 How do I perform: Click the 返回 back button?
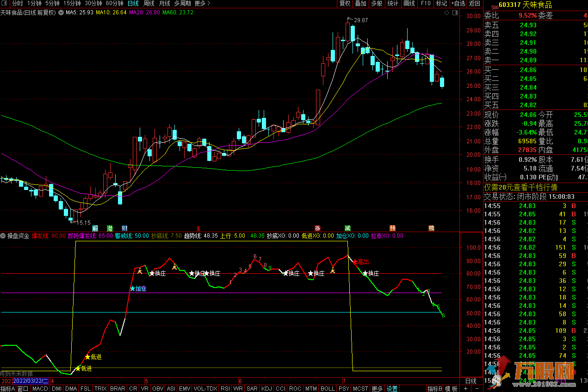(475, 4)
